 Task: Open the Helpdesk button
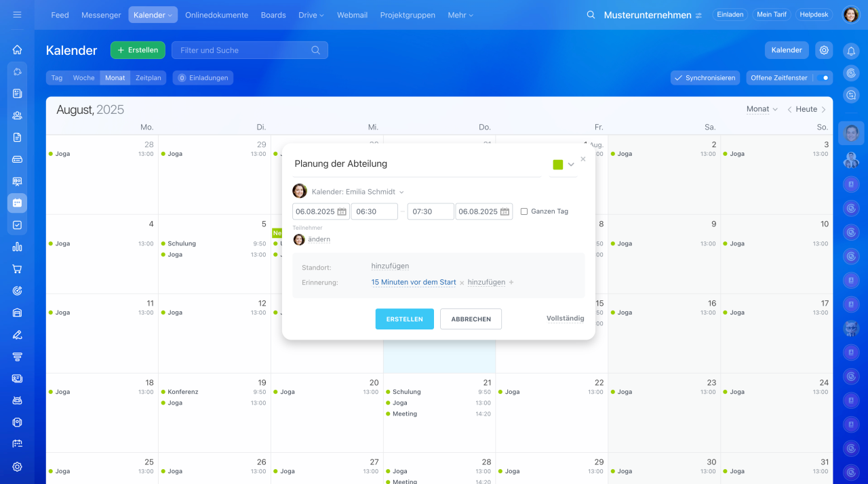(x=814, y=14)
